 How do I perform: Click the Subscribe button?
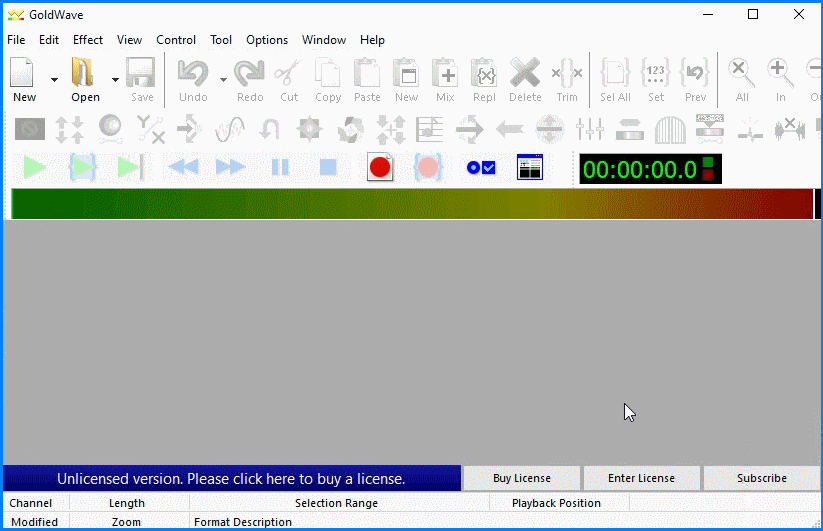coord(762,478)
